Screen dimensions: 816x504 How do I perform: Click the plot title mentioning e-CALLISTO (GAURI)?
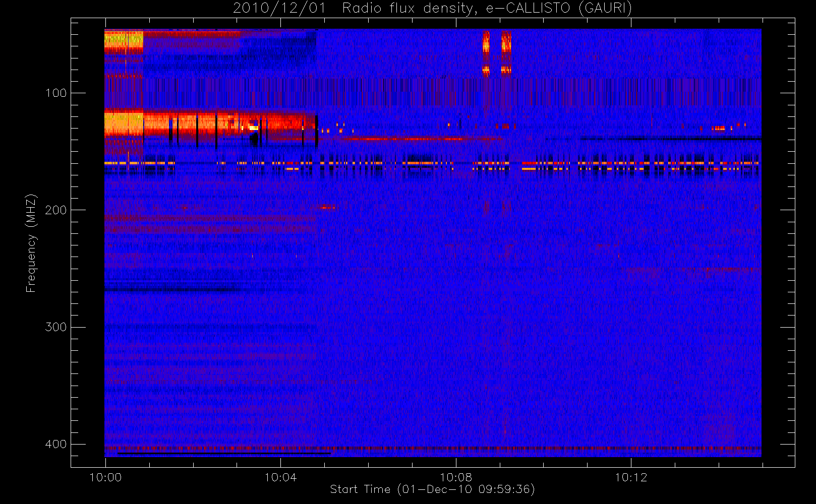click(x=432, y=9)
